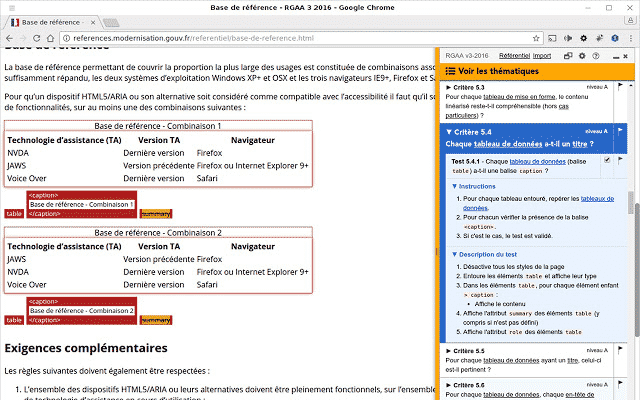
Task: Reload the current page
Action: [x=36, y=38]
